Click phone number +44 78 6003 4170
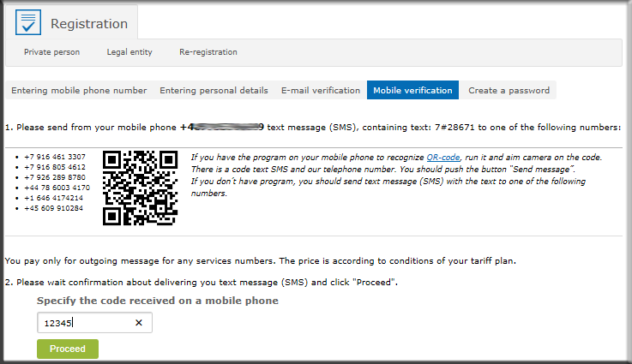 [57, 188]
